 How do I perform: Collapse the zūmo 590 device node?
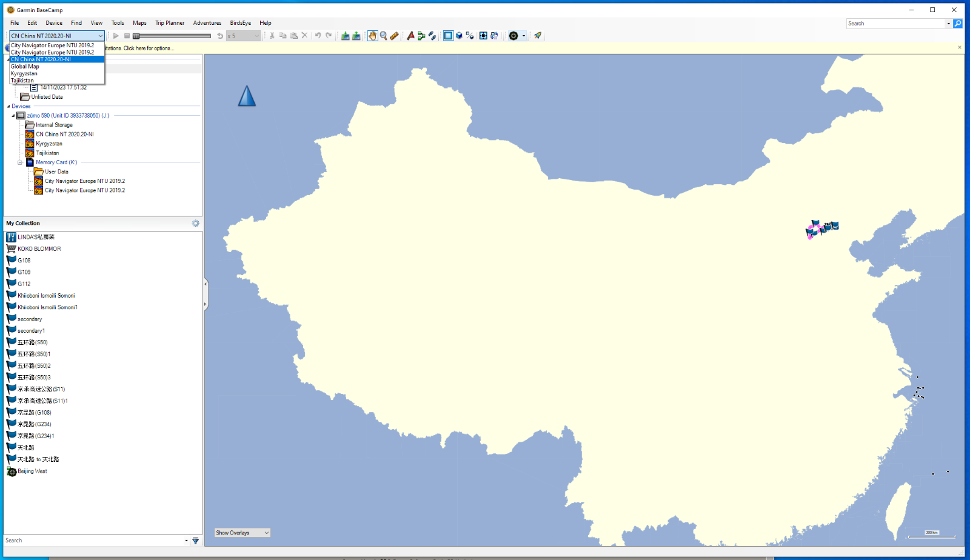point(13,116)
